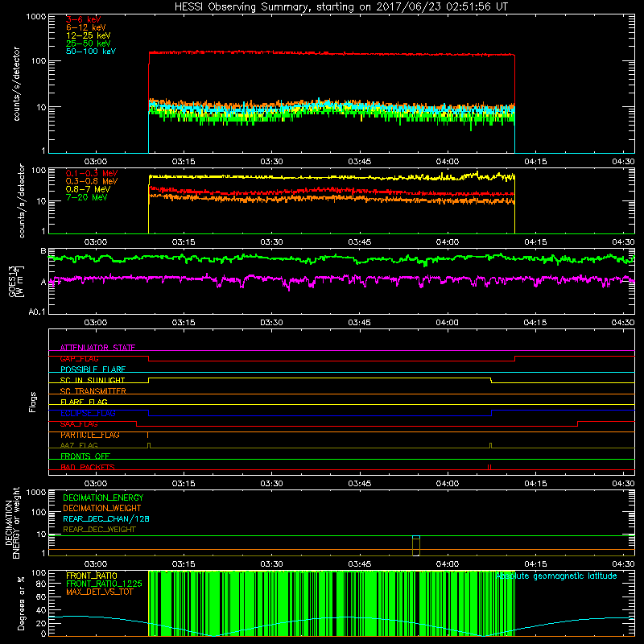Select the 50-100 keV legend label
The width and height of the screenshot is (644, 644).
(x=91, y=52)
